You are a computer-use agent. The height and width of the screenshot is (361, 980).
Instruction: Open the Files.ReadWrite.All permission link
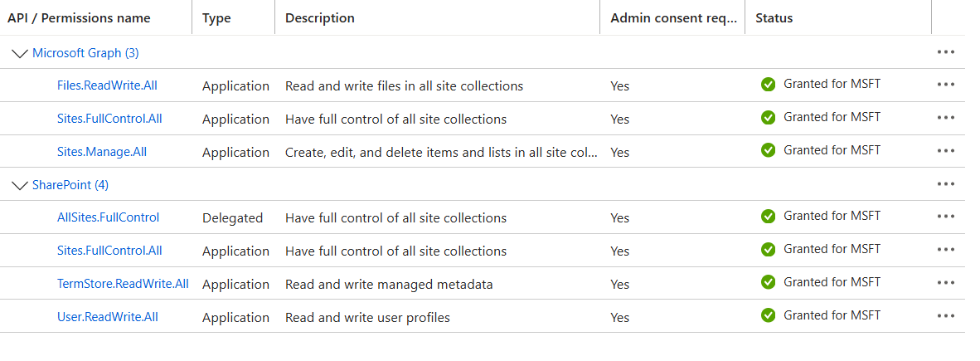click(108, 85)
